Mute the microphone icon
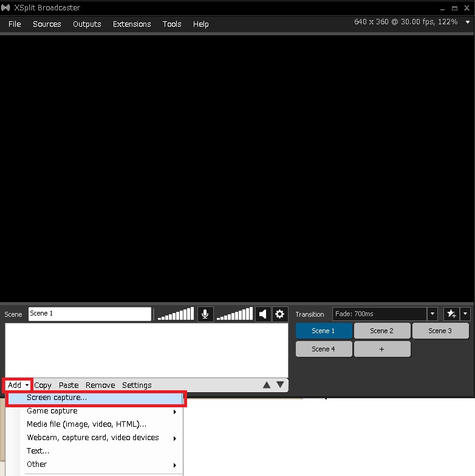This screenshot has height=476, width=475. 205,314
